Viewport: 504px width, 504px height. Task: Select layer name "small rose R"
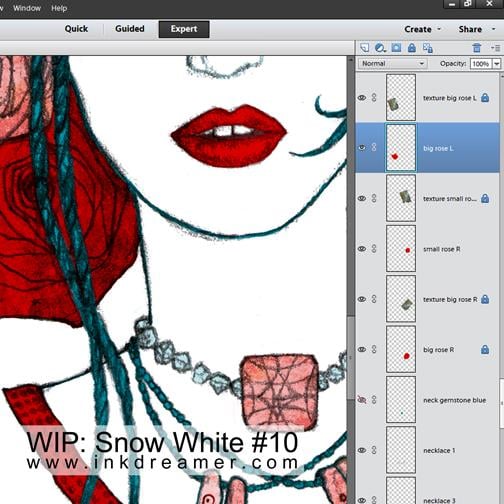click(442, 249)
